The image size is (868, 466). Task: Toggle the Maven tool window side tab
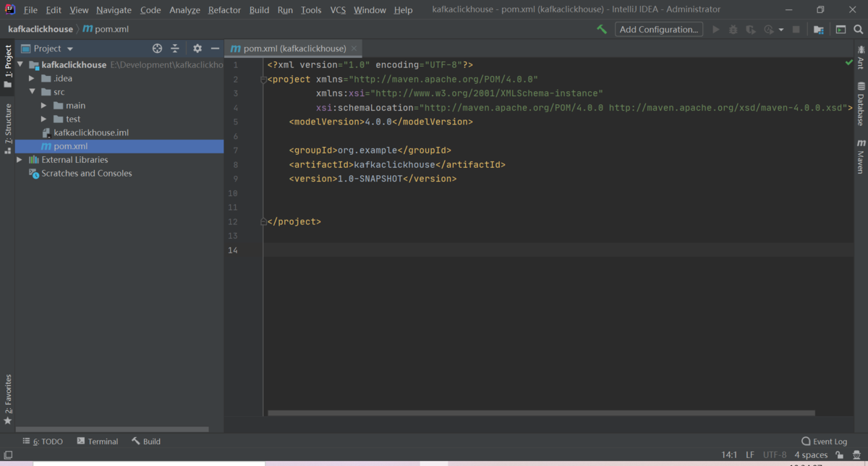tap(861, 157)
